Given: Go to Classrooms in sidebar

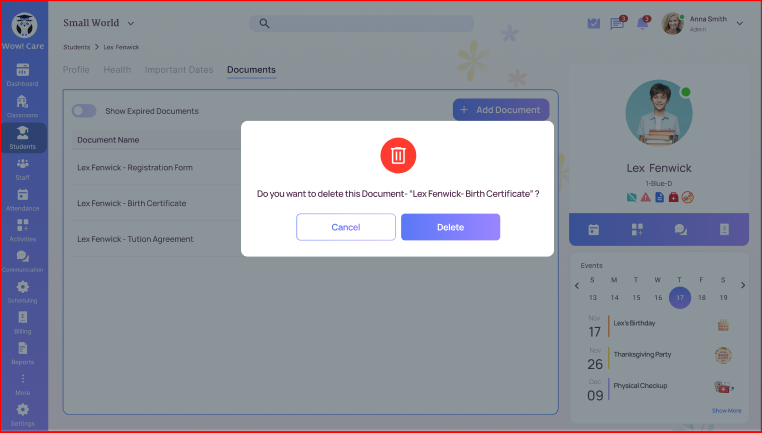Looking at the screenshot, I should point(22,106).
